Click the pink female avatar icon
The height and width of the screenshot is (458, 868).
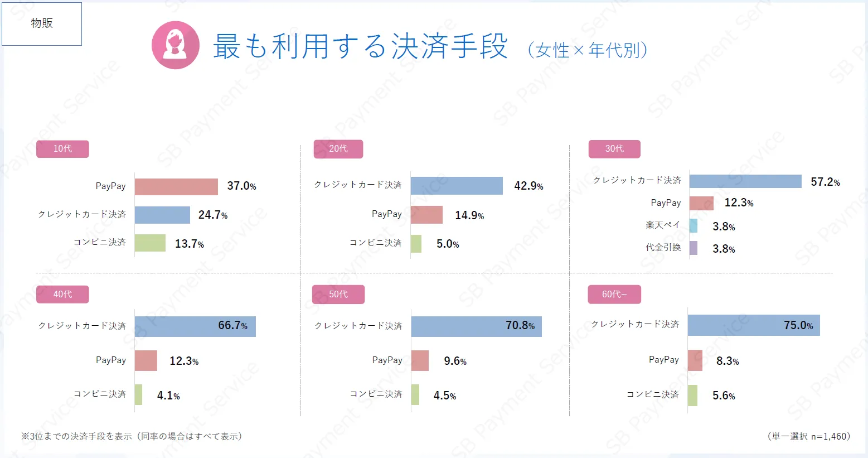click(176, 45)
